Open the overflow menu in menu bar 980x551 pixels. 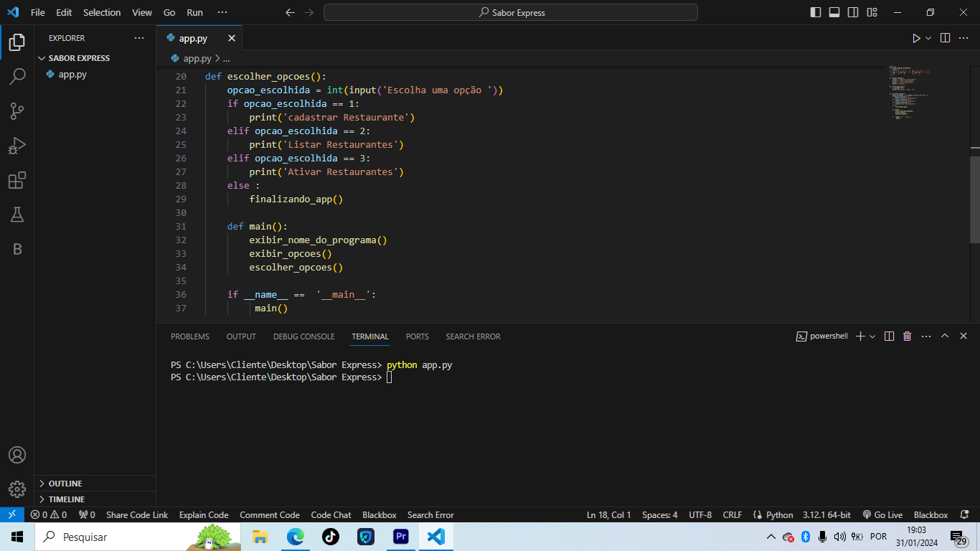(x=222, y=12)
